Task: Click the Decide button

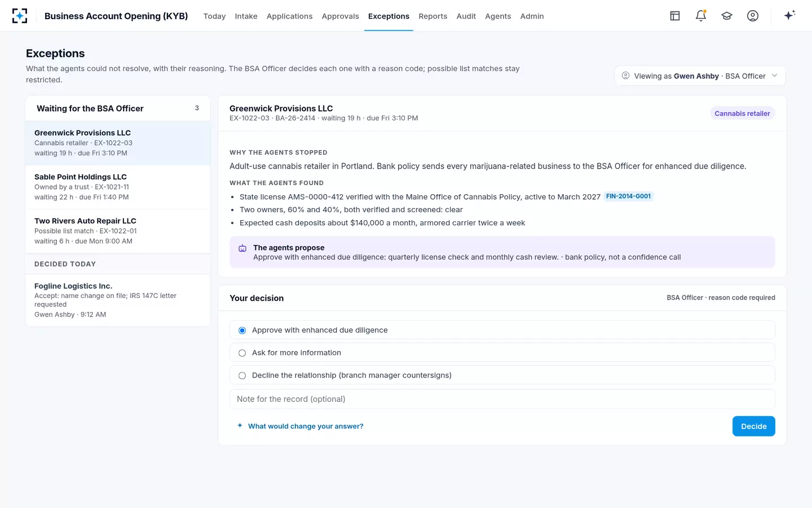Action: [x=753, y=426]
